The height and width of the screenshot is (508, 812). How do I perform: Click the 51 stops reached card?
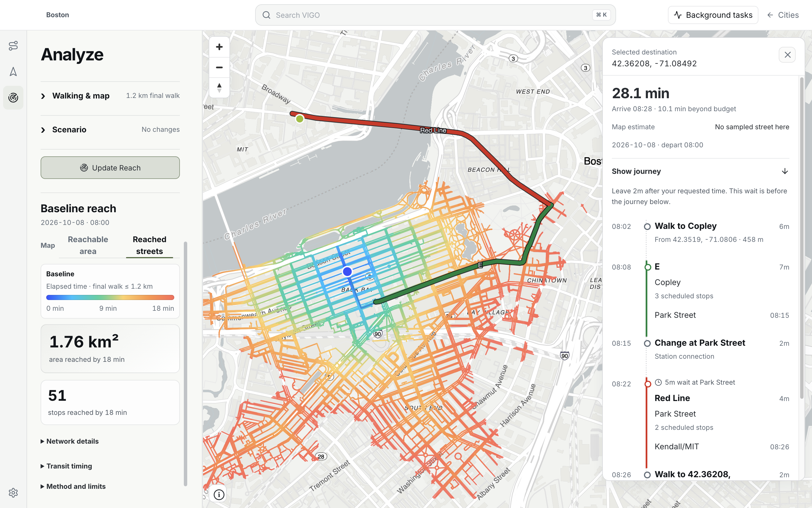(x=110, y=402)
